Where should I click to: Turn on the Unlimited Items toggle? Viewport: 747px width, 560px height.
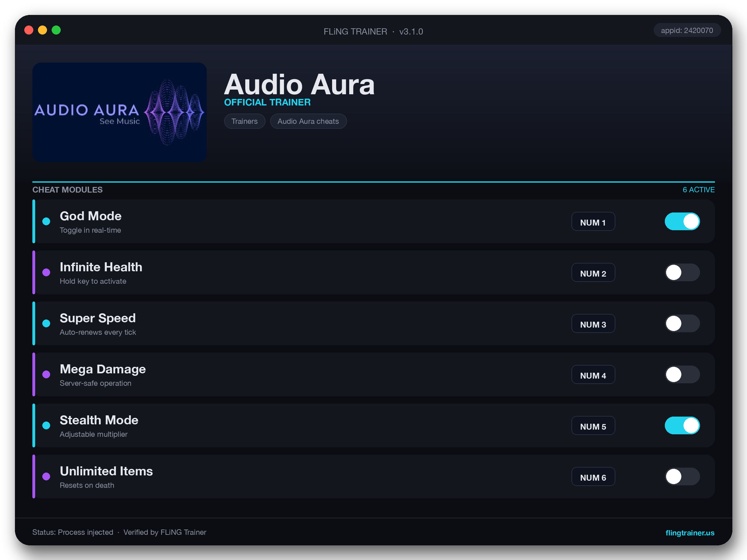pos(682,476)
